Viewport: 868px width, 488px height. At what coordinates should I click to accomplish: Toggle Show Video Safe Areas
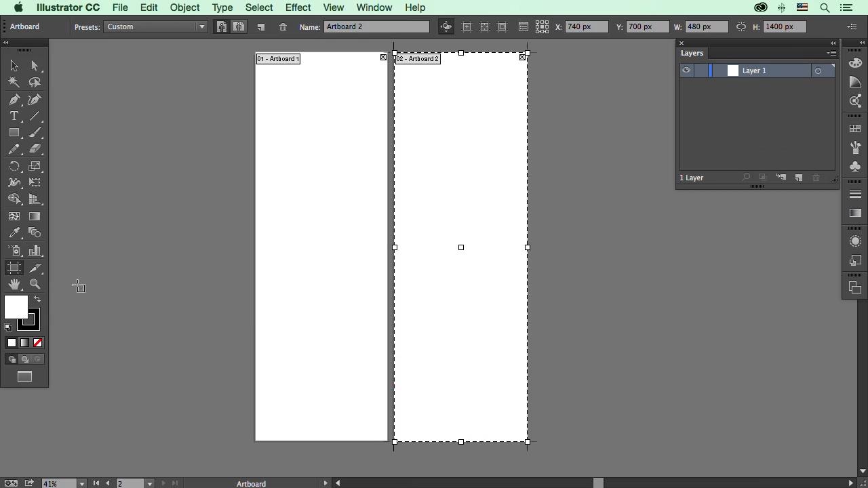point(502,27)
